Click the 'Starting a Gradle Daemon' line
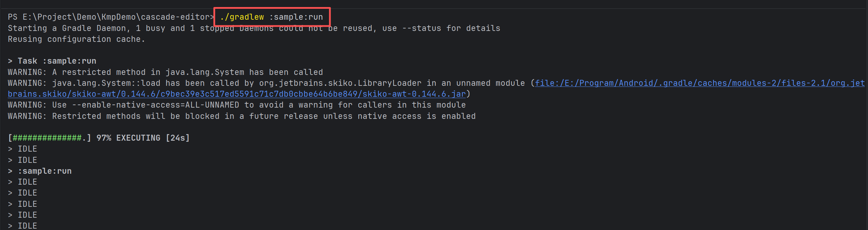 [254, 28]
